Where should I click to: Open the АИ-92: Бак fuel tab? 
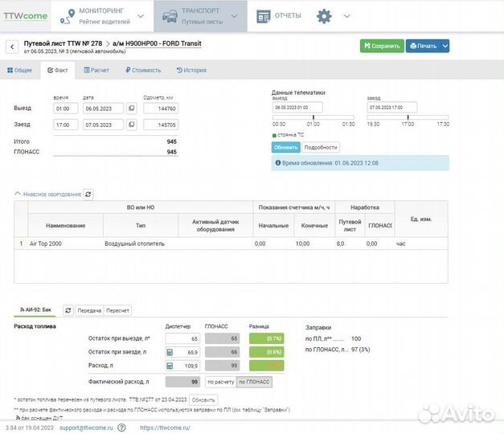point(35,310)
